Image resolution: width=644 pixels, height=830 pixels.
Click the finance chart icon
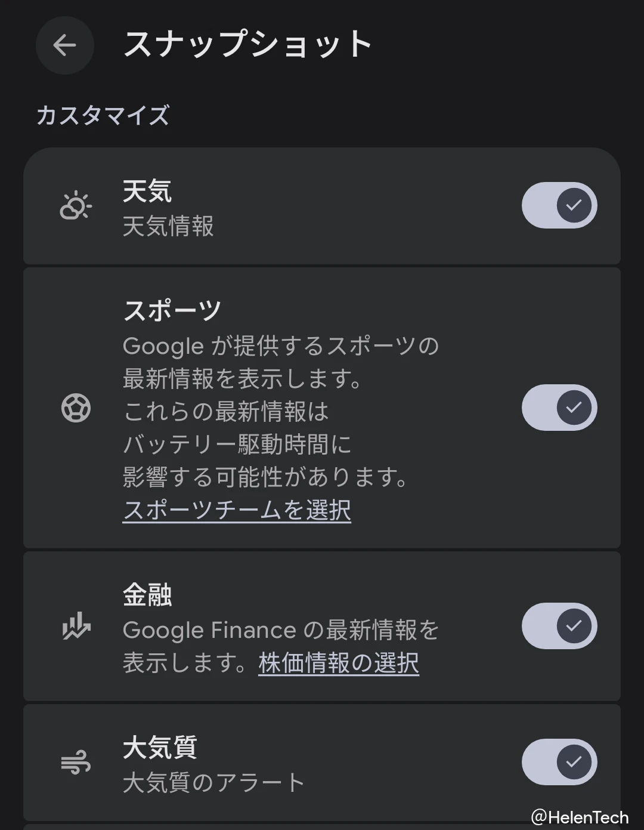76,627
